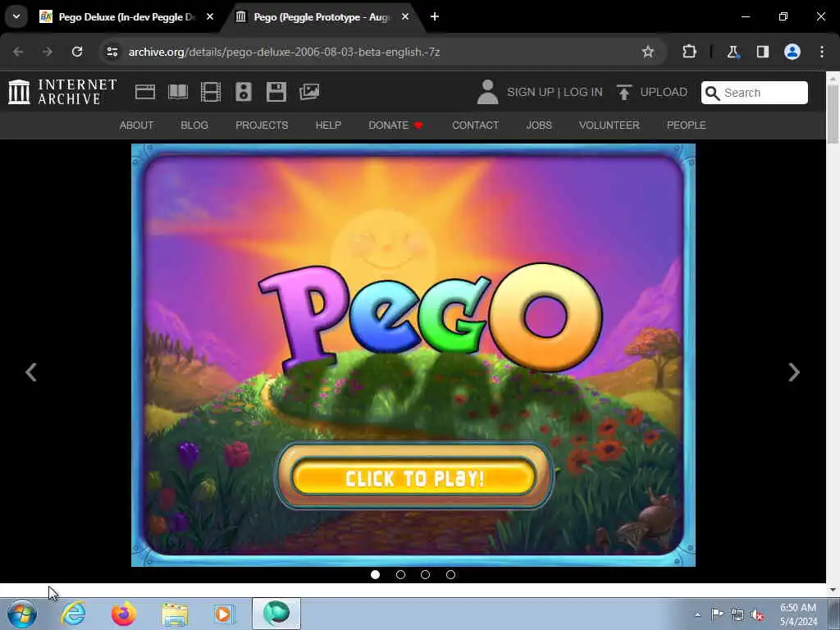Click the Pego screenshot image

click(413, 354)
